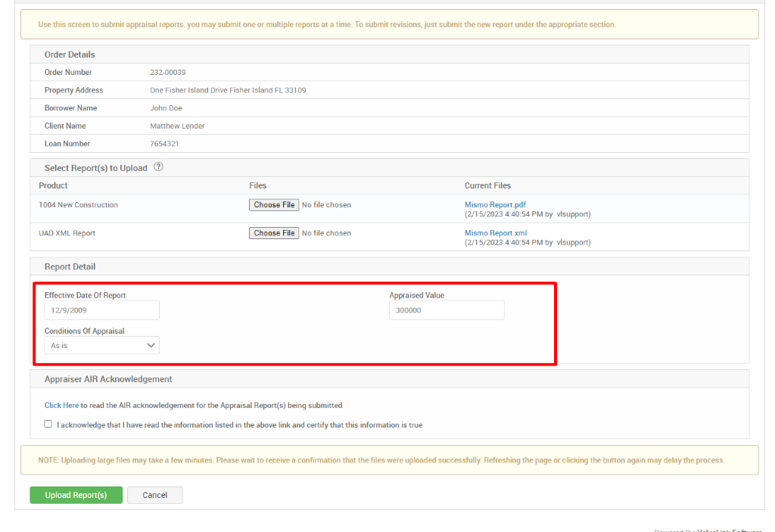The image size is (775, 532).
Task: Check the AIR acknowledgement certification checkbox
Action: click(48, 424)
